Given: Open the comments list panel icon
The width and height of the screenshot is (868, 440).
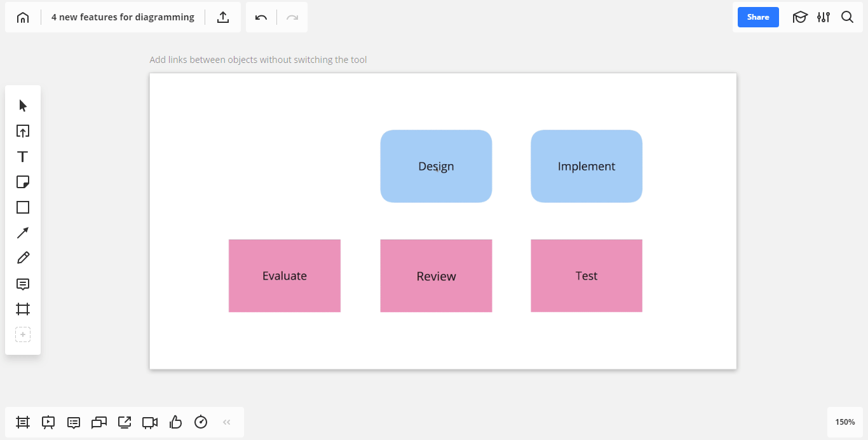Looking at the screenshot, I should 74,422.
